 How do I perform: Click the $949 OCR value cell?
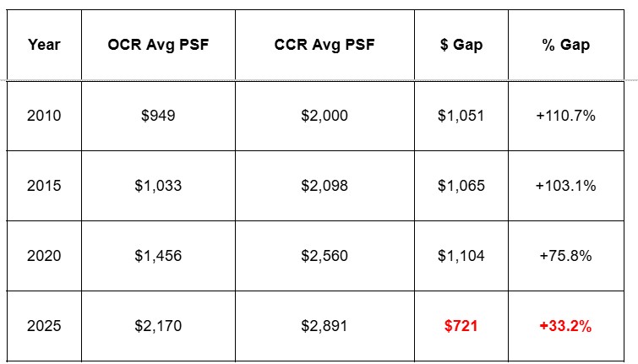pos(158,116)
